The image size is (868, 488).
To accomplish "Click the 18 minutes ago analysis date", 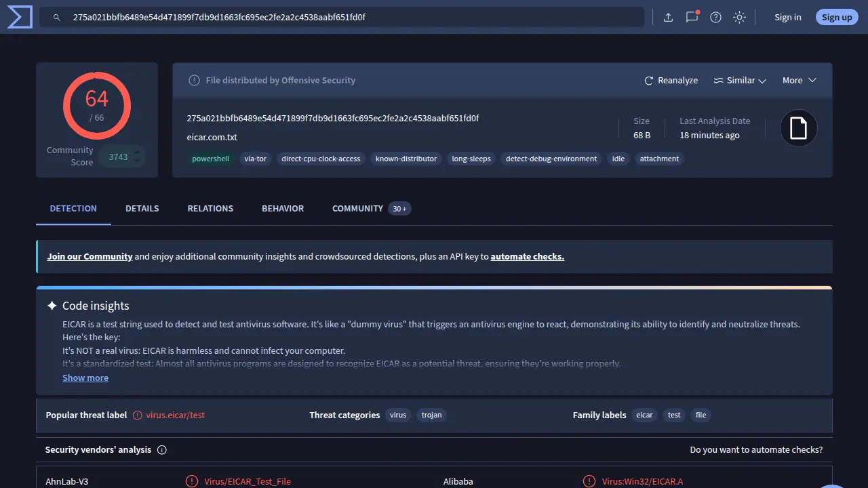I will coord(710,136).
